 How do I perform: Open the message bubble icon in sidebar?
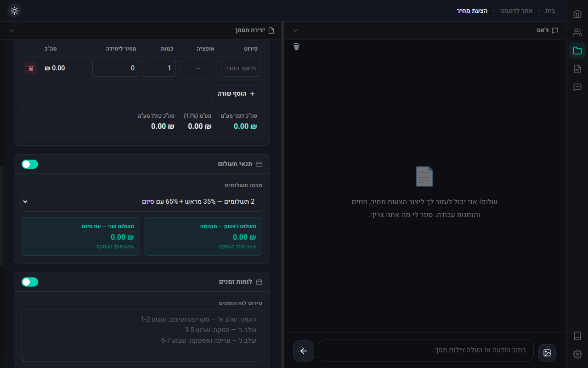coord(577,87)
